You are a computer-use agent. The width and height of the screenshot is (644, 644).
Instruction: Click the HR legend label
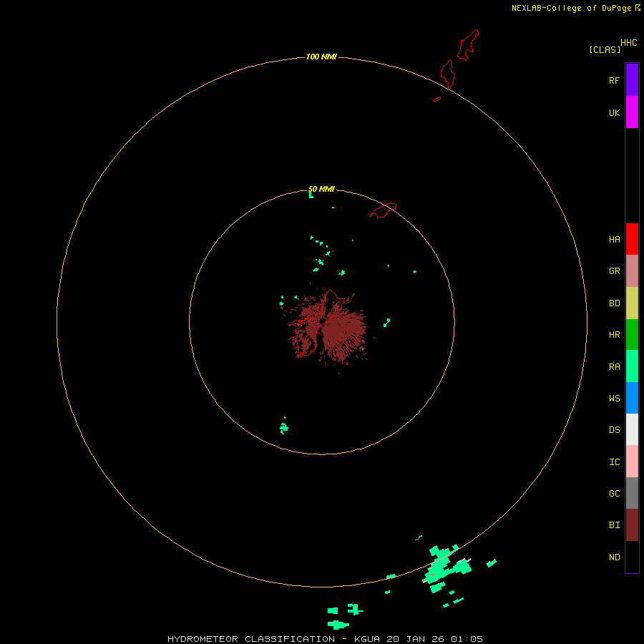coord(614,335)
